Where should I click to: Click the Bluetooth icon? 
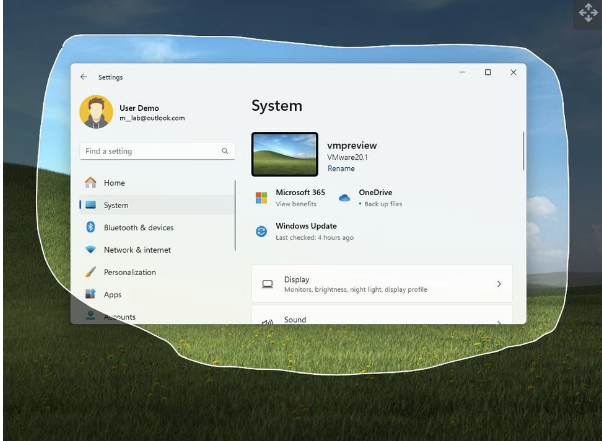pyautogui.click(x=91, y=227)
